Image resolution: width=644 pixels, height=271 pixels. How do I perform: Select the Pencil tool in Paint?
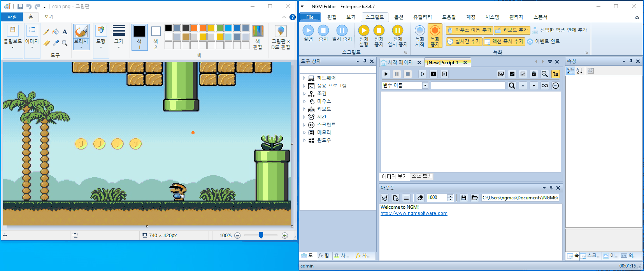point(46,32)
